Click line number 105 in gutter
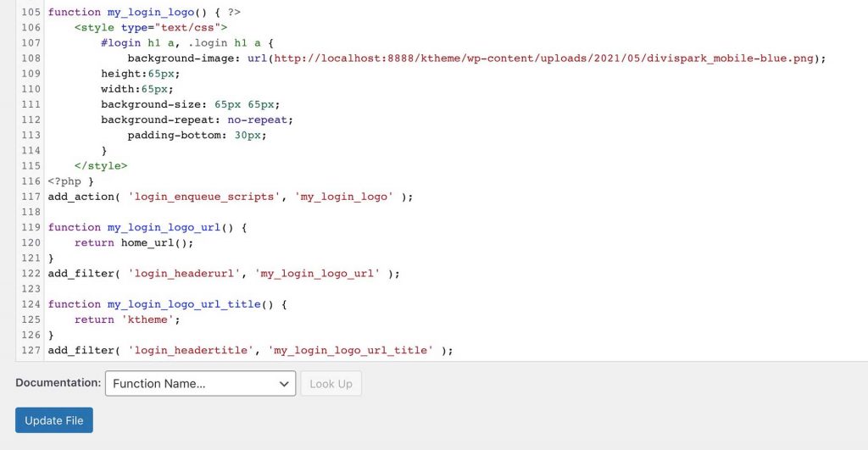Image resolution: width=868 pixels, height=450 pixels. (31, 12)
